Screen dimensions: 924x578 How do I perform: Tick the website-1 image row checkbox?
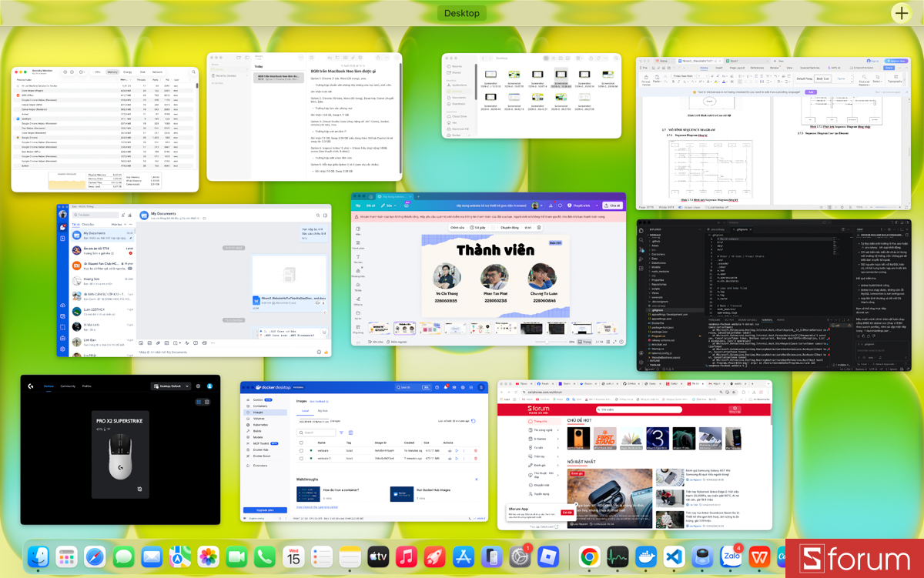click(x=302, y=458)
